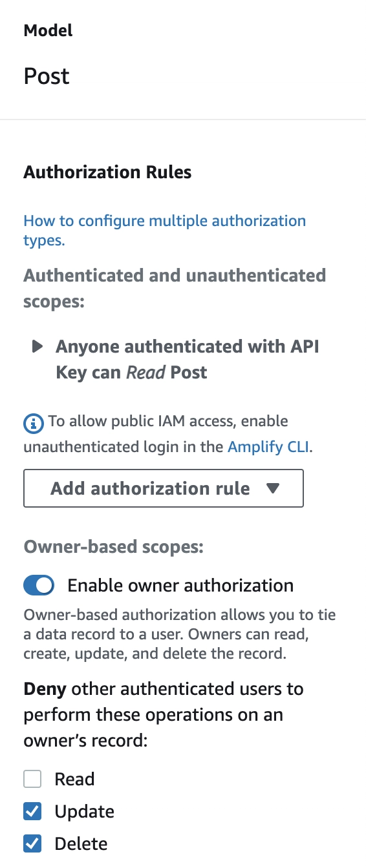Uncheck the Delete deny checkbox
The width and height of the screenshot is (366, 868).
click(32, 843)
